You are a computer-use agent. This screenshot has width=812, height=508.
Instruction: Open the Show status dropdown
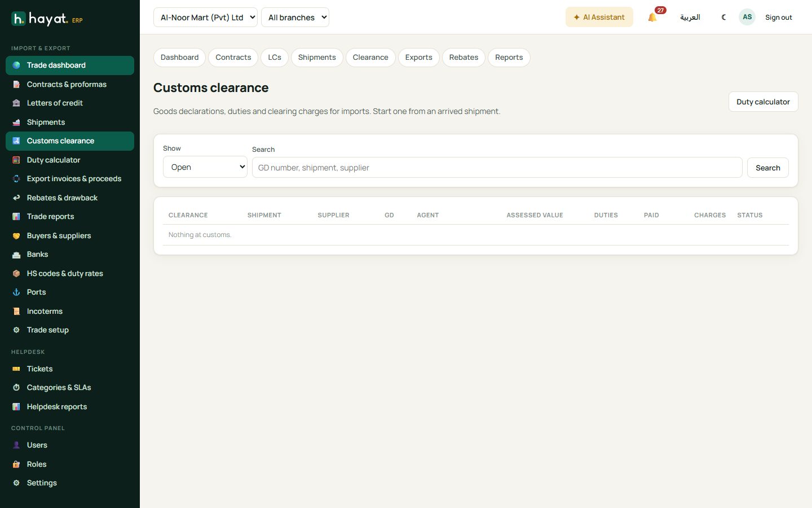click(x=205, y=167)
